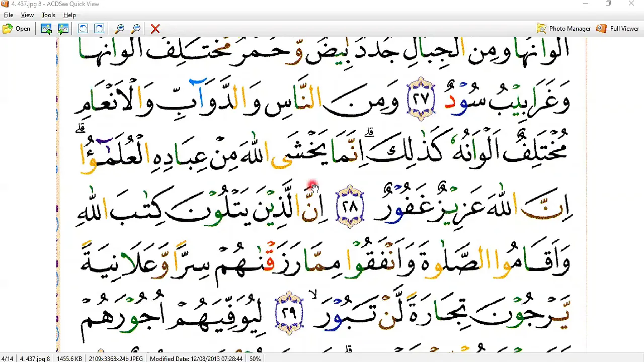Go to the previous image
The height and width of the screenshot is (362, 644).
coord(46,29)
